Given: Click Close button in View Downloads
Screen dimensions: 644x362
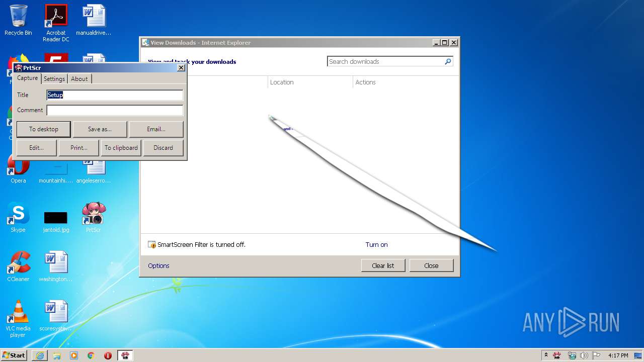Looking at the screenshot, I should coord(431,265).
